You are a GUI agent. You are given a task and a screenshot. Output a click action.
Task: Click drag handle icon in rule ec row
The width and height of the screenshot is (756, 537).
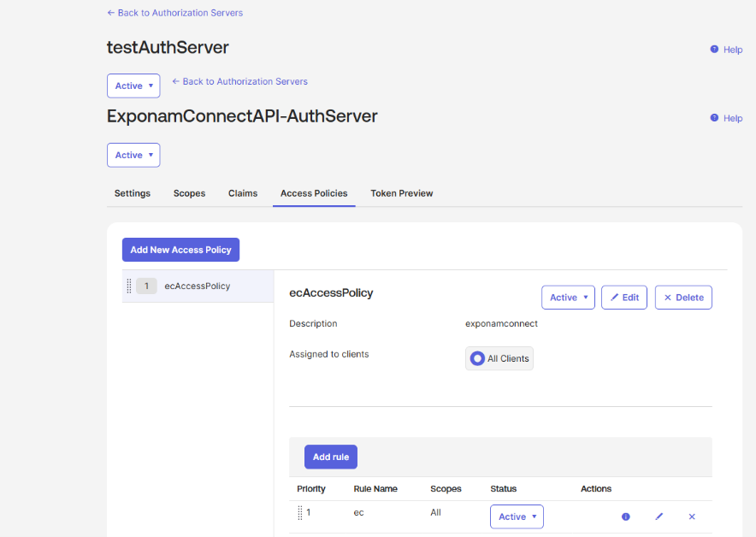(x=300, y=513)
